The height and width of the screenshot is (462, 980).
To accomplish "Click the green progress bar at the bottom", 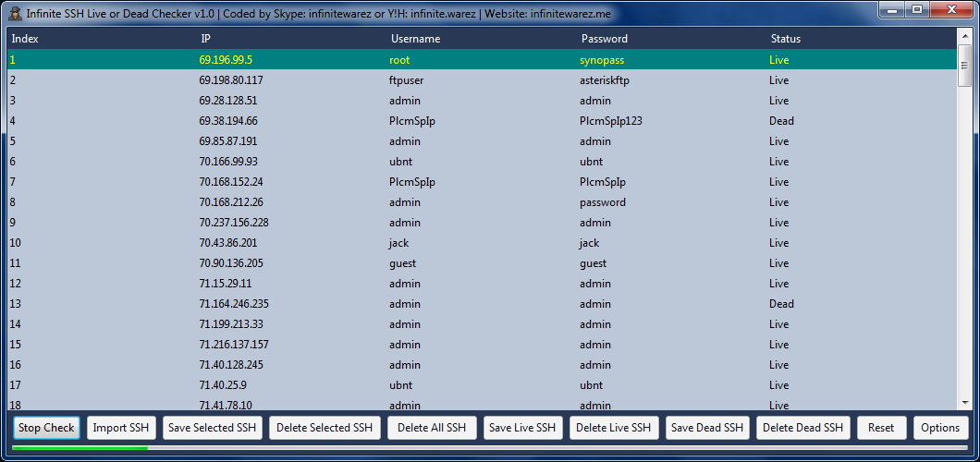I will 80,448.
